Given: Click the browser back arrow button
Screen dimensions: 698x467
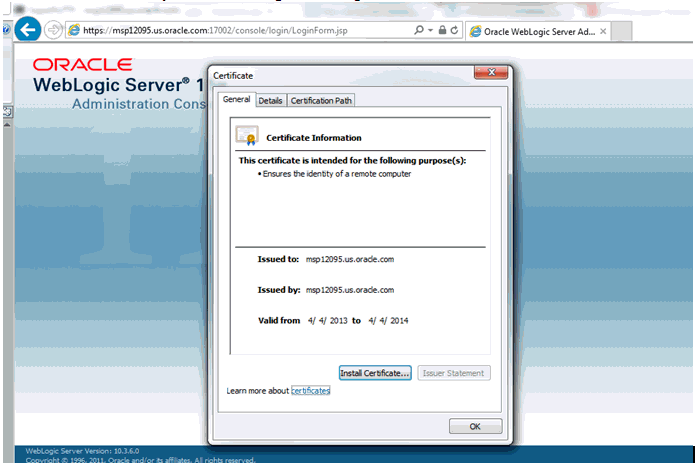Looking at the screenshot, I should pos(28,30).
